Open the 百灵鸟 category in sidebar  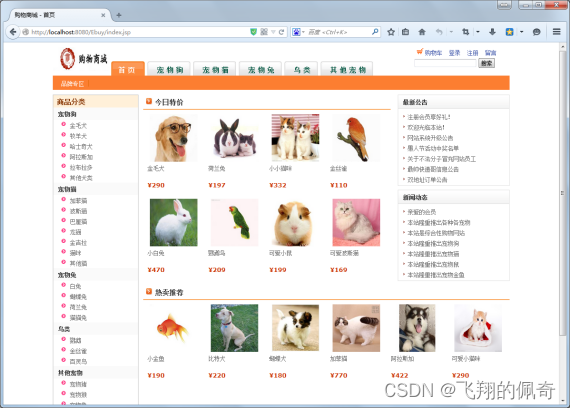78,361
